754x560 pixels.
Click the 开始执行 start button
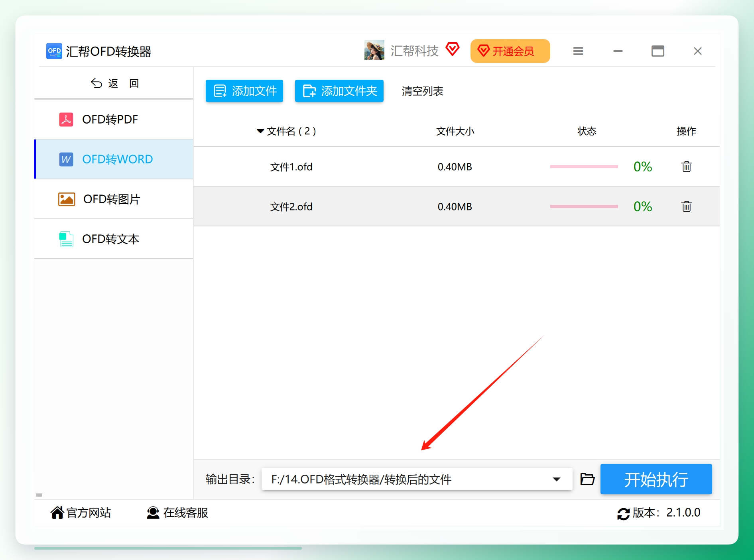[656, 479]
